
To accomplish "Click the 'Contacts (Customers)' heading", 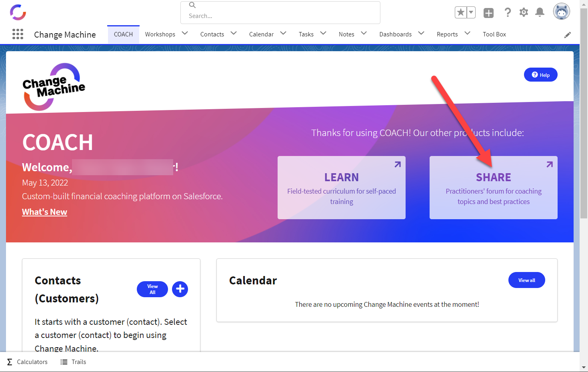I will (67, 290).
